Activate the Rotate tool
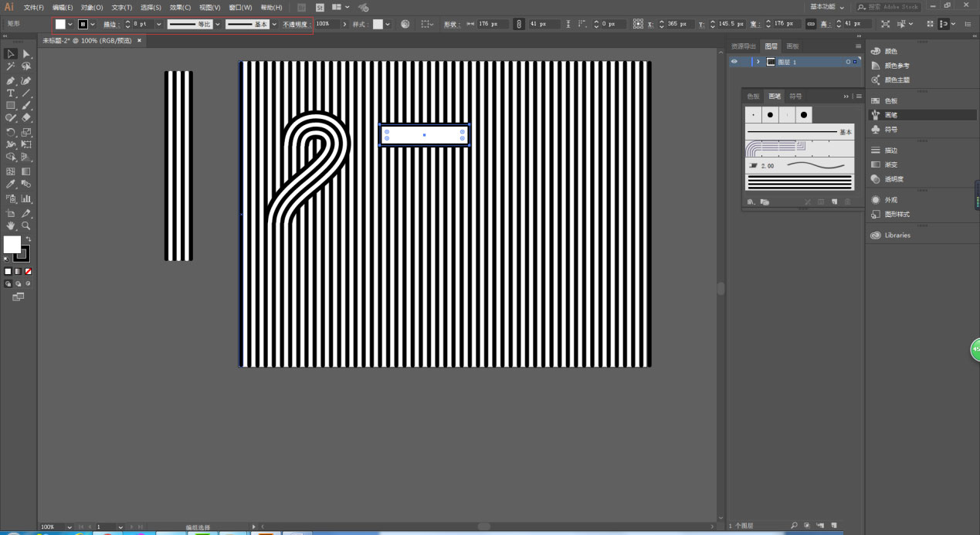 pos(11,132)
